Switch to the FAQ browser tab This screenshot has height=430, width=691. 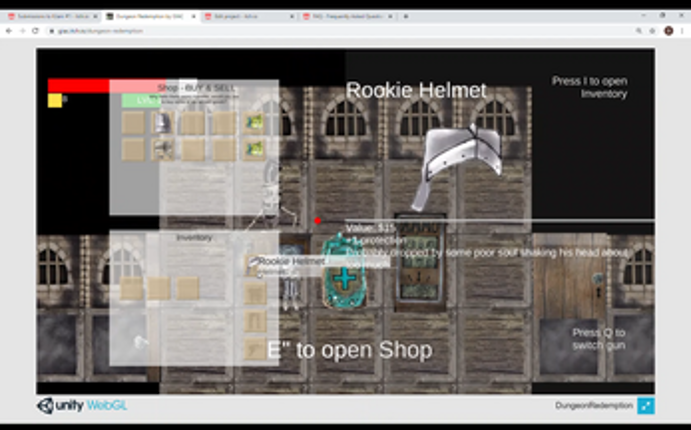click(x=347, y=16)
